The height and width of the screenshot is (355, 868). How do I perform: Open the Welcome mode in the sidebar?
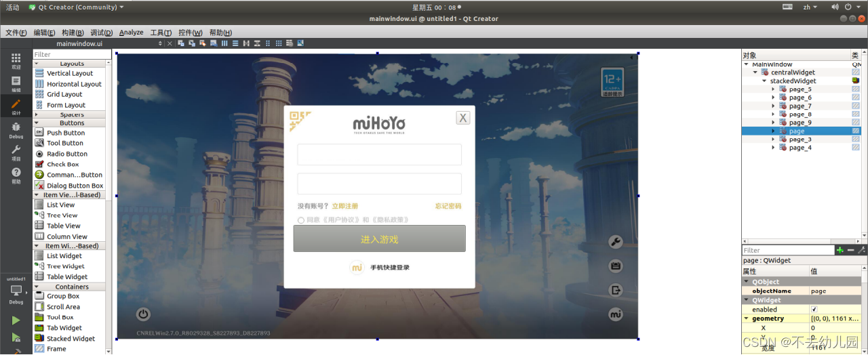tap(16, 61)
